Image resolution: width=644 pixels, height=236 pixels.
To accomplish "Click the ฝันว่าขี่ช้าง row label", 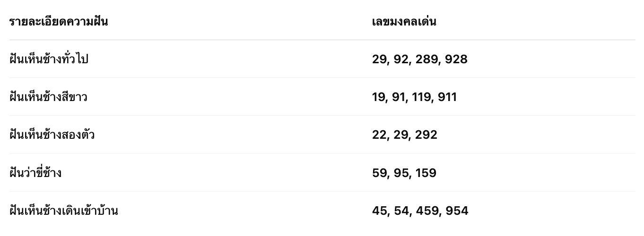I will [35, 173].
